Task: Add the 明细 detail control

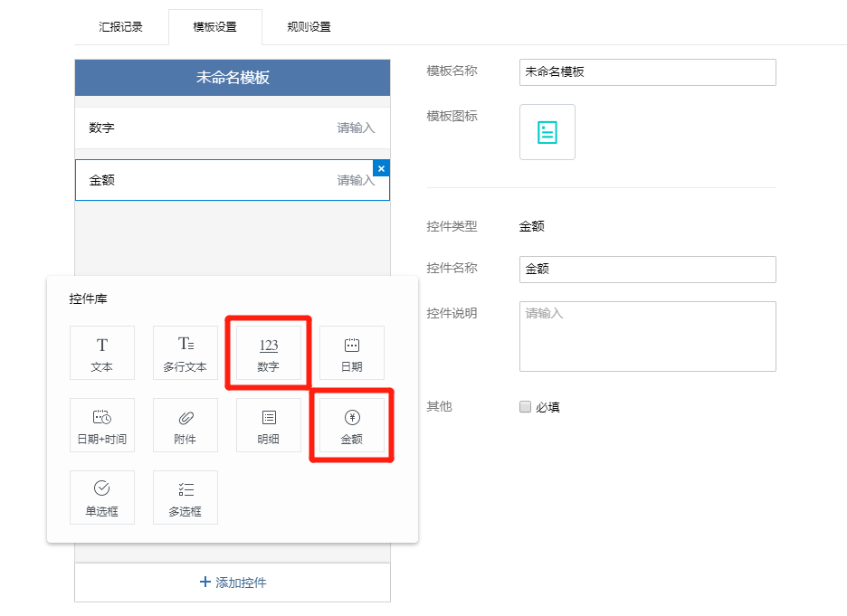Action: (269, 425)
